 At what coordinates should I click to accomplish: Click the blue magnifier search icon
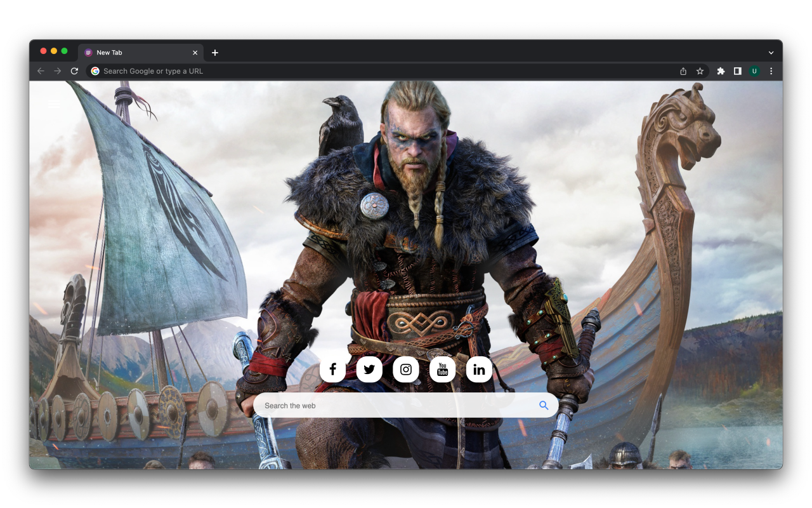pyautogui.click(x=544, y=405)
